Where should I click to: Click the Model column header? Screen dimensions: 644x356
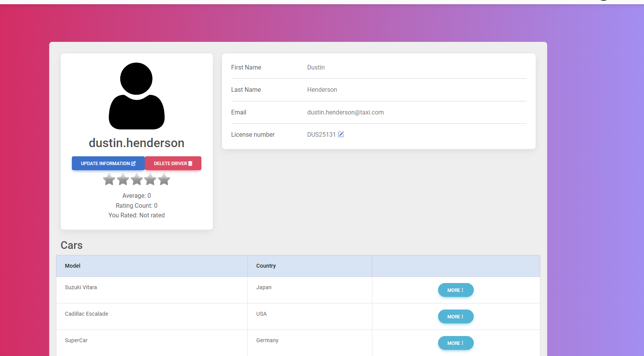[x=73, y=265]
